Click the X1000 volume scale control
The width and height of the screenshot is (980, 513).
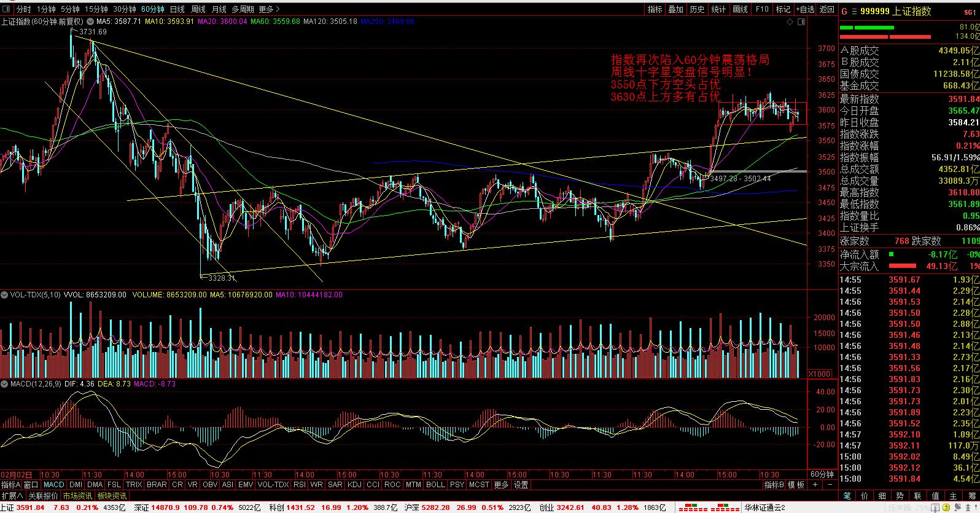tap(820, 374)
